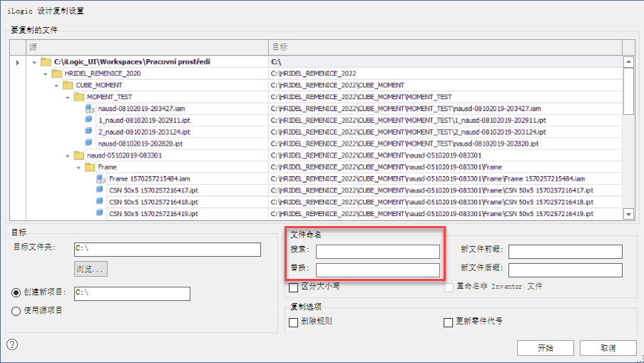Screen dimensions: 644x363
Task: Enable the 区分大小写 checkbox
Action: [x=293, y=287]
